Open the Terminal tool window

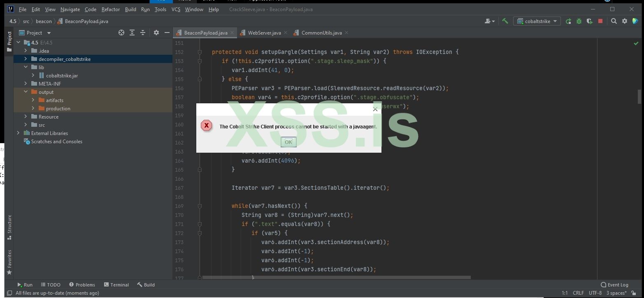click(116, 285)
